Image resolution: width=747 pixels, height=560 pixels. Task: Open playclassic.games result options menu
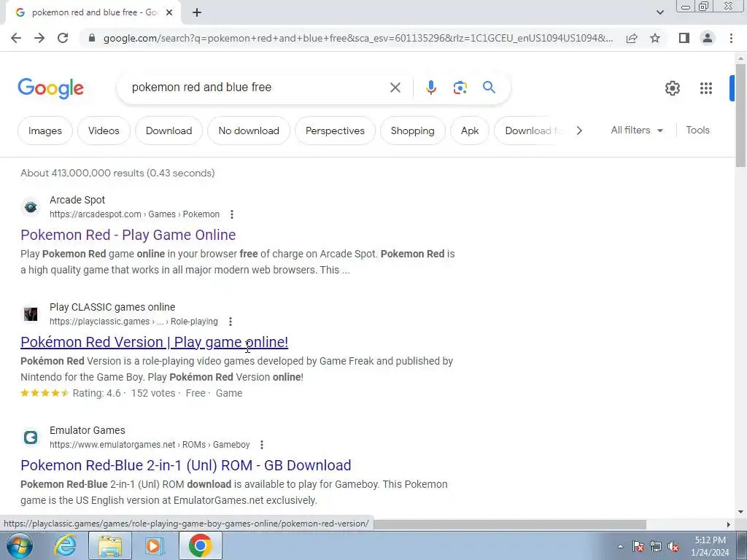pyautogui.click(x=230, y=322)
